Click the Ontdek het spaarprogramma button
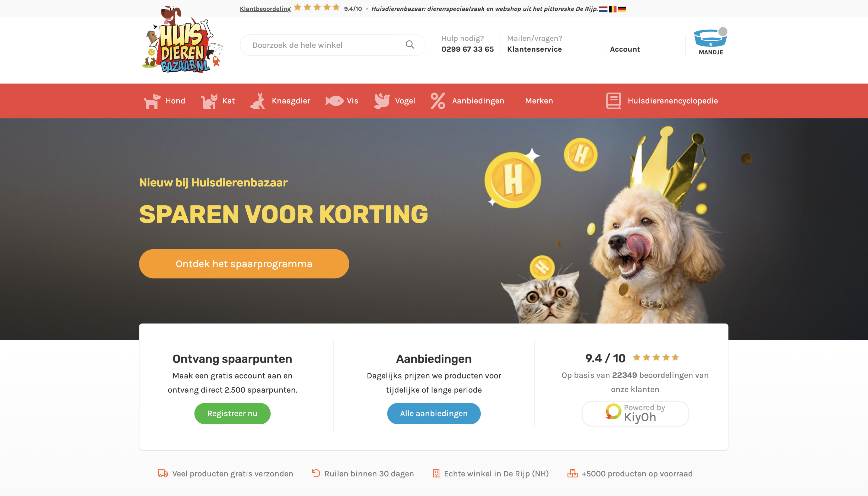 [244, 264]
